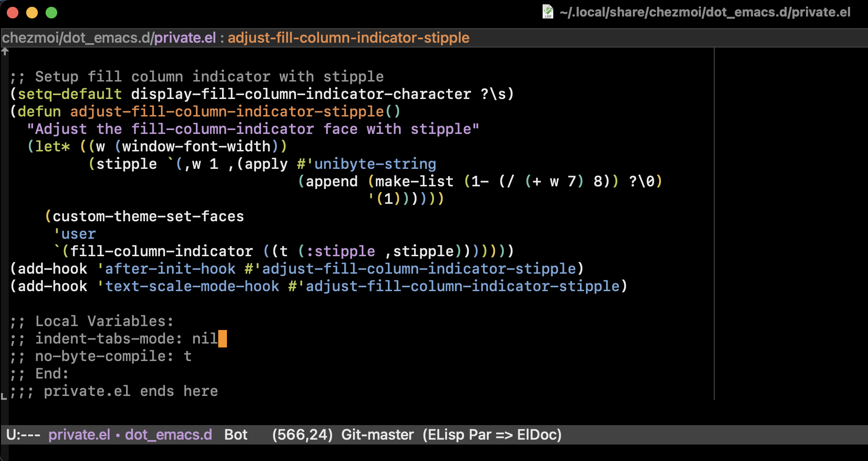The width and height of the screenshot is (868, 461).
Task: Click the Lisp document icon in title bar
Action: [x=547, y=12]
